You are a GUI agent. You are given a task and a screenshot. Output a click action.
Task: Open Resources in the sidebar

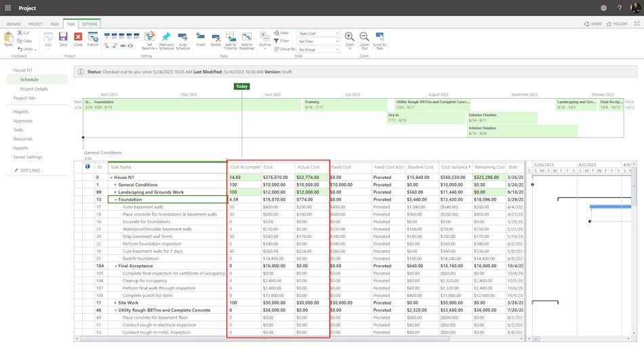(x=22, y=139)
